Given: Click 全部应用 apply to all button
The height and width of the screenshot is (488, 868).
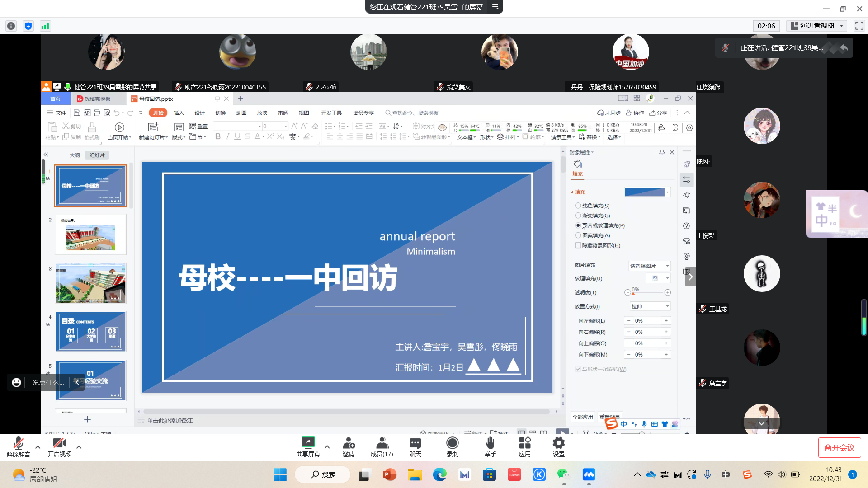Looking at the screenshot, I should point(583,417).
